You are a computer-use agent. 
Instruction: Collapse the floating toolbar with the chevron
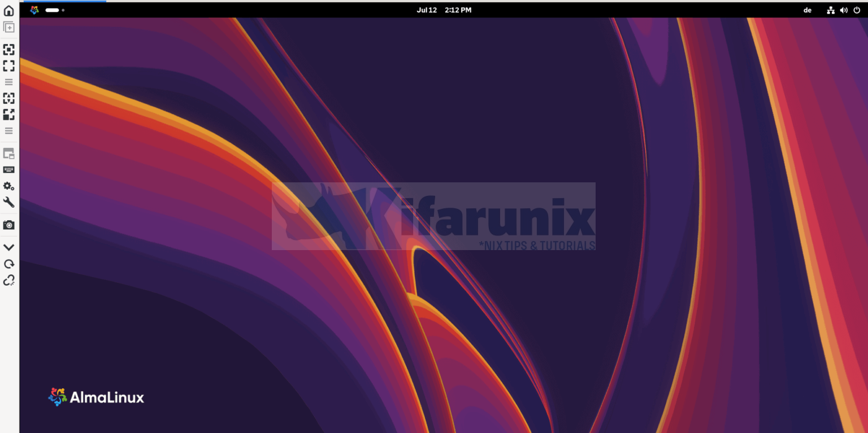(x=8, y=247)
